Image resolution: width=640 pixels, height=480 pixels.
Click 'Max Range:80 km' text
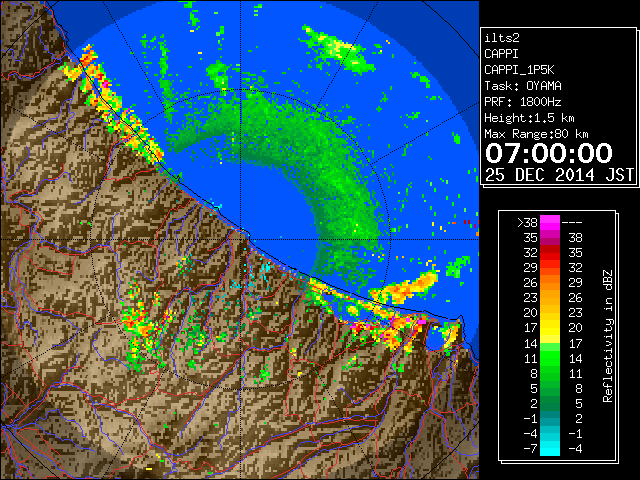[536, 134]
